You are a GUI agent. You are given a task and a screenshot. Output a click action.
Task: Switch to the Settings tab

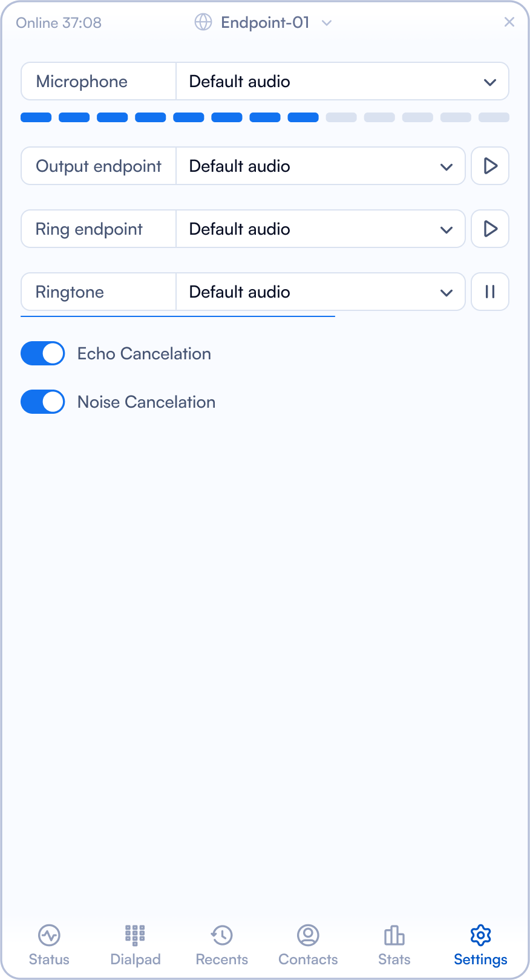(480, 944)
